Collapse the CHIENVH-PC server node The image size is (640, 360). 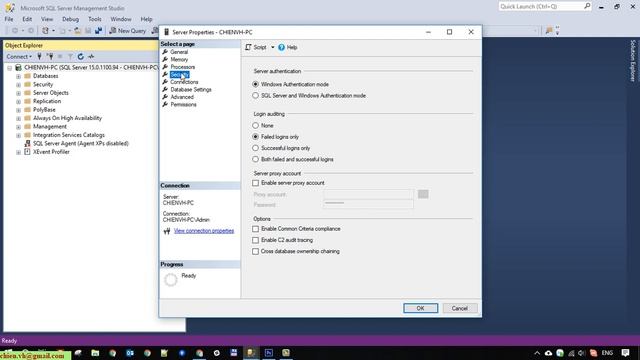coord(9,68)
